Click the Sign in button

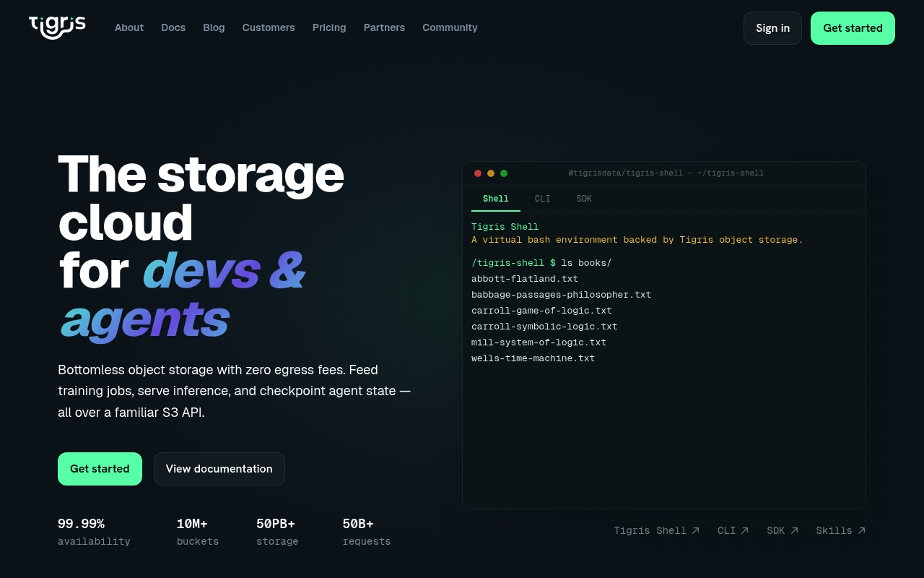pyautogui.click(x=772, y=28)
